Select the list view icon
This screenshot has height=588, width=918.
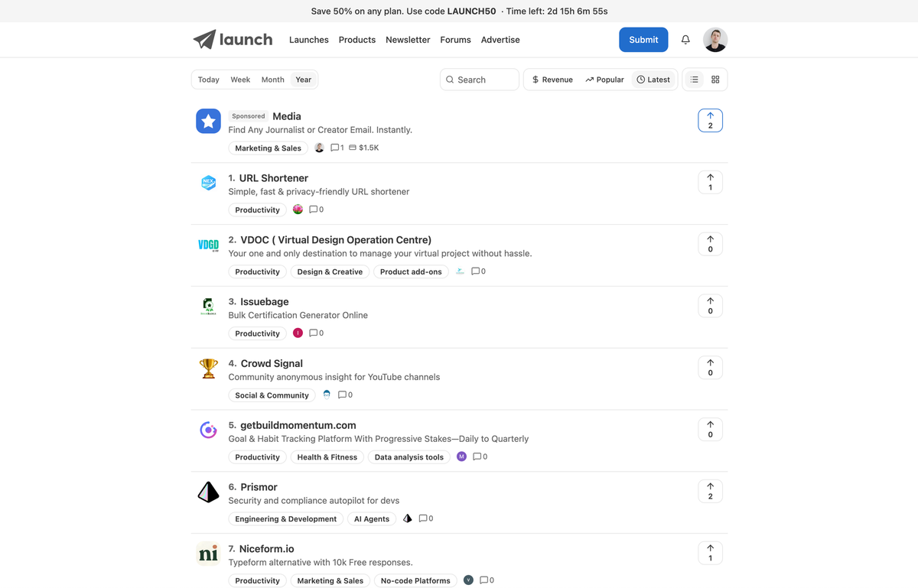[x=693, y=79]
